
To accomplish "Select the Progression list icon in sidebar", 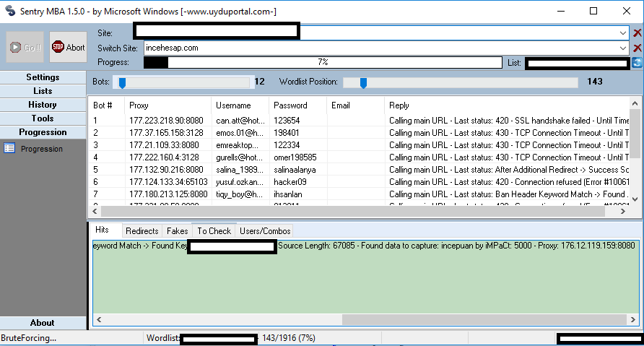I will [9, 148].
